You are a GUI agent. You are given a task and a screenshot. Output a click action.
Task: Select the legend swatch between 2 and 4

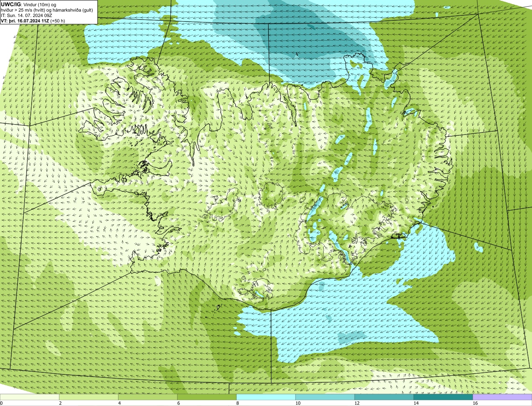(x=89, y=397)
